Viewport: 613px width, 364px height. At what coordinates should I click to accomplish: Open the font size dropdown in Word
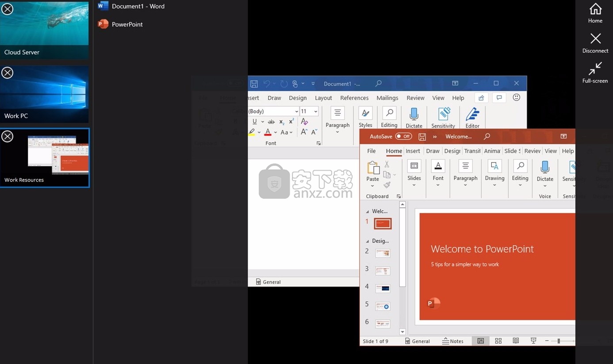[x=315, y=111]
